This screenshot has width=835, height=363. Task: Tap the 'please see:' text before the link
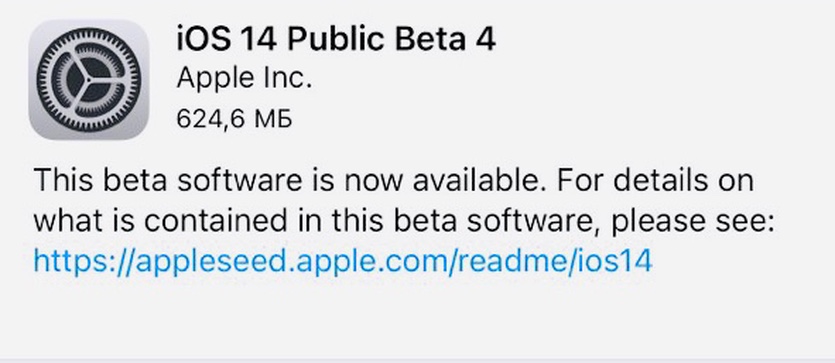coord(692,222)
